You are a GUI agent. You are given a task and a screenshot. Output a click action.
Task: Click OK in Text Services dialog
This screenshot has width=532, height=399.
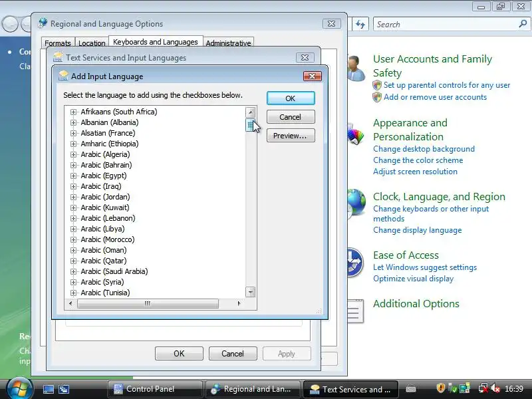(179, 354)
